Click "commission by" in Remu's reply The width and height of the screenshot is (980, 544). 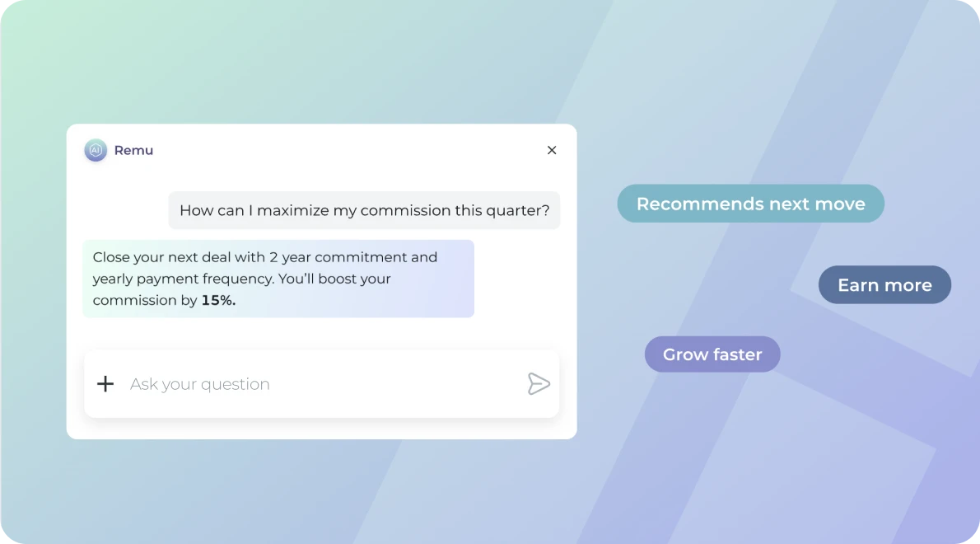(145, 301)
